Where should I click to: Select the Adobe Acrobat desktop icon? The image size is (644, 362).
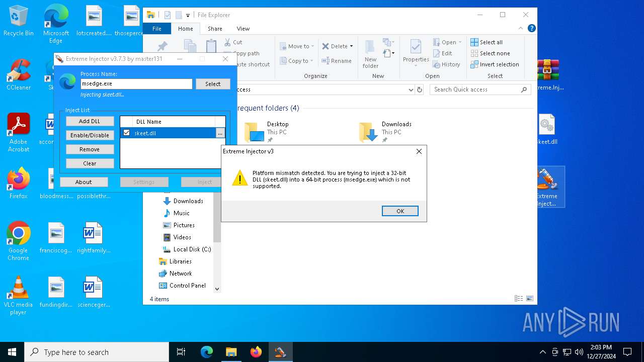click(19, 132)
